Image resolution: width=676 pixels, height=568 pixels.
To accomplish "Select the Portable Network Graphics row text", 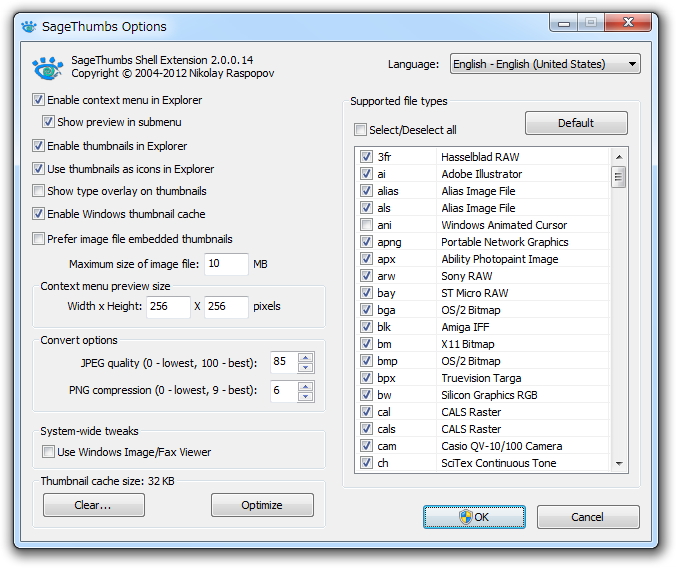I will pyautogui.click(x=505, y=242).
